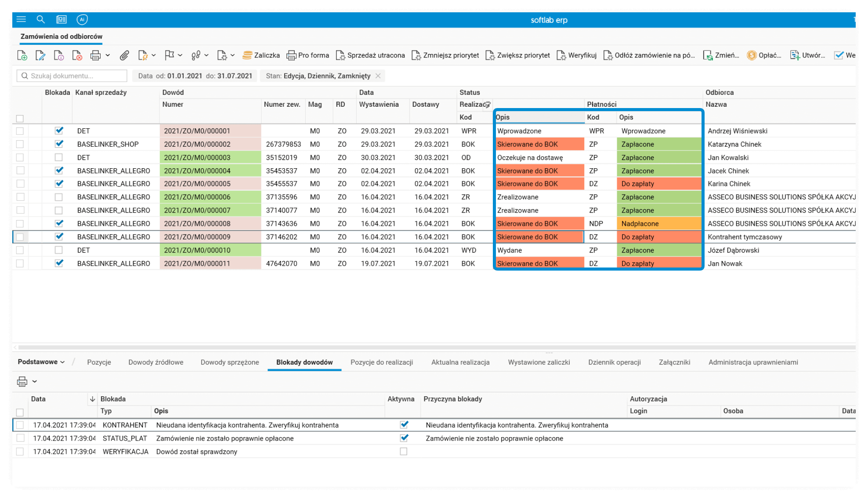Image resolution: width=868 pixels, height=499 pixels.
Task: Open the Pozycje do realizacji tab
Action: point(381,362)
